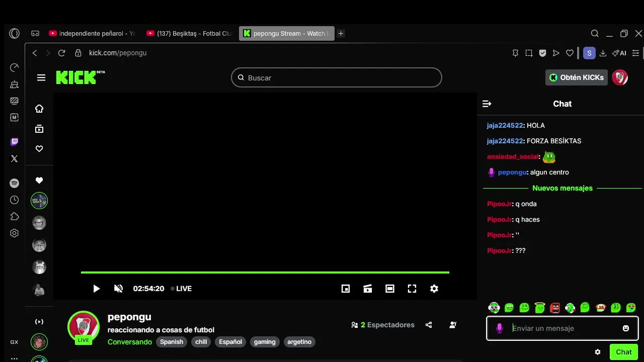Open send/flow arrow toolbar icon
Image resolution: width=644 pixels, height=362 pixels.
tap(556, 53)
